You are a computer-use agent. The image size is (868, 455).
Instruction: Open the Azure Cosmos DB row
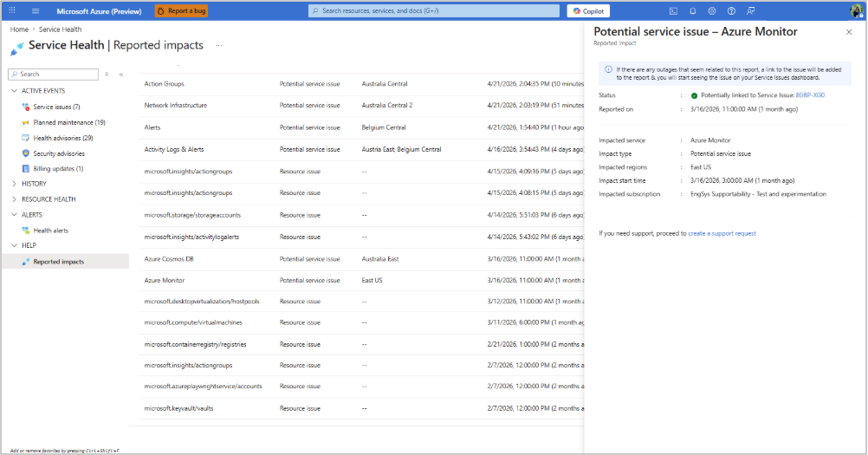click(361, 259)
